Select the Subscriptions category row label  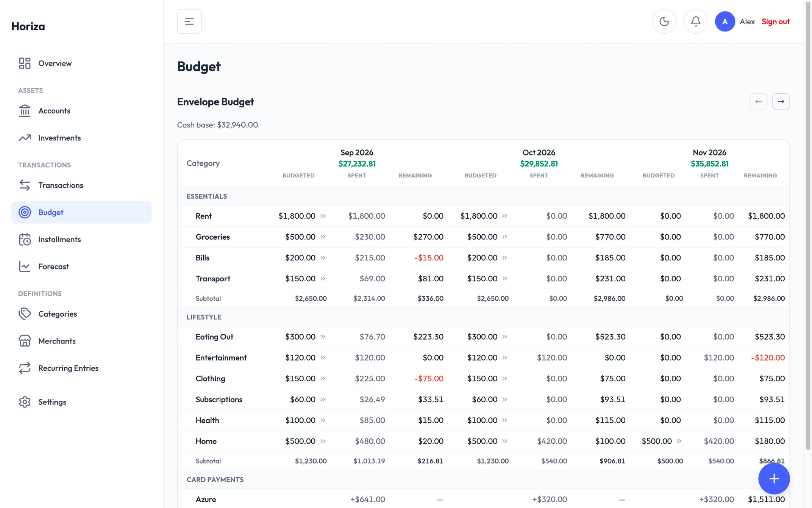pos(219,400)
